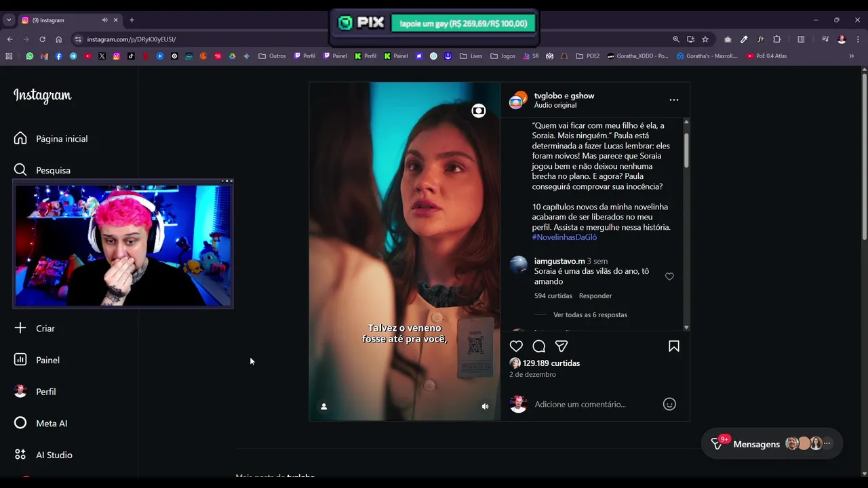
Task: Open the comment bubble icon under post
Action: (539, 346)
